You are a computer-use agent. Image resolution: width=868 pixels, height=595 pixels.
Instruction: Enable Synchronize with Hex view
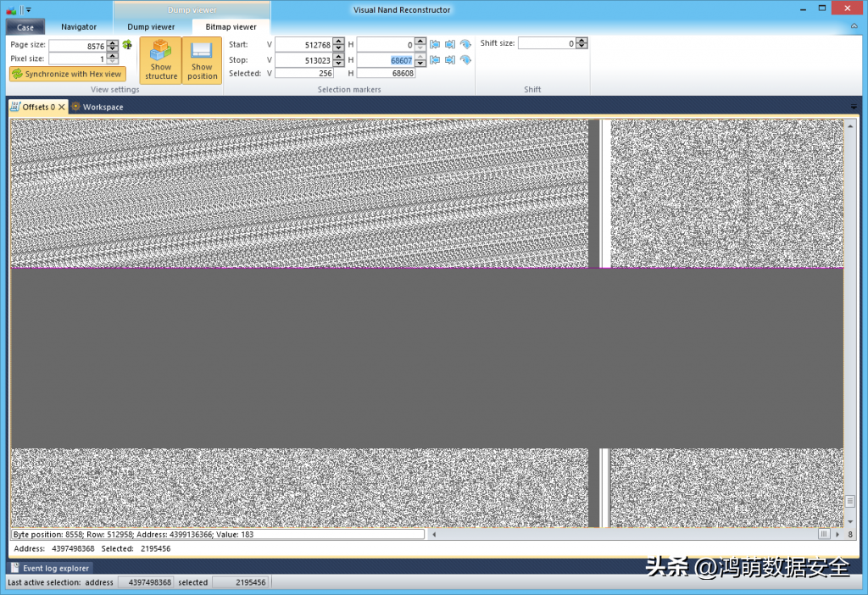tap(67, 74)
